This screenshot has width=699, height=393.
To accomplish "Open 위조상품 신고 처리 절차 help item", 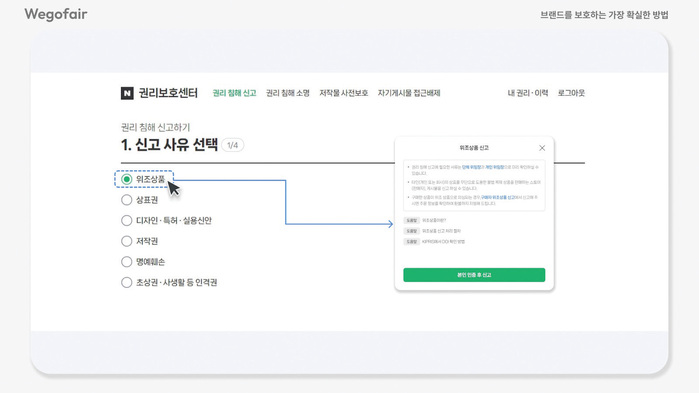I will [x=432, y=231].
